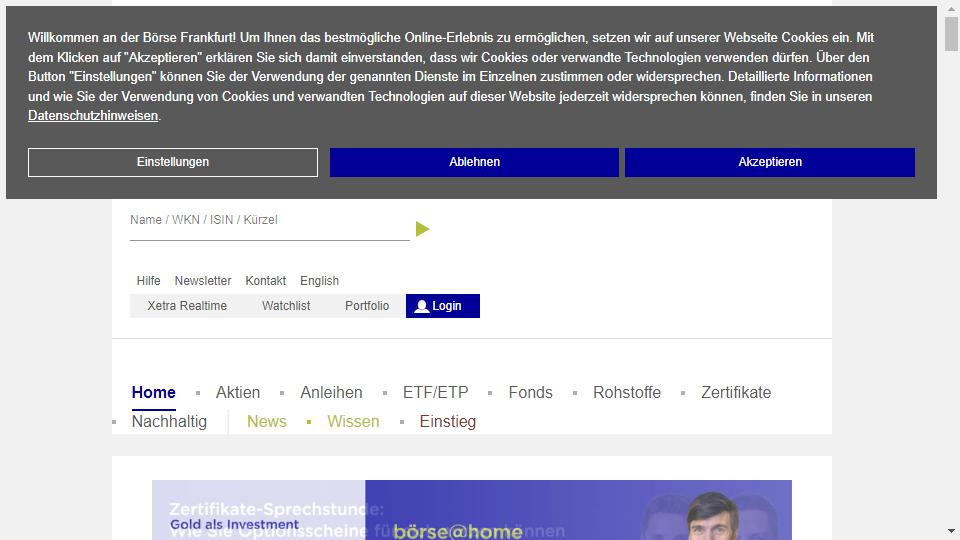Viewport: 960px width, 540px height.
Task: Open the Hilfe link
Action: tap(148, 280)
